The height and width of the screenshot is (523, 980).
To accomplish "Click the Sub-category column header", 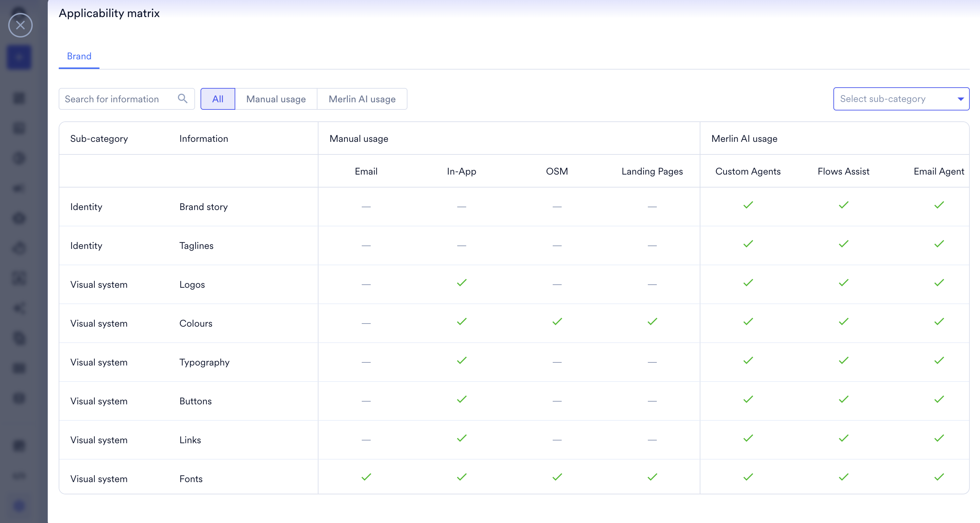I will [99, 139].
